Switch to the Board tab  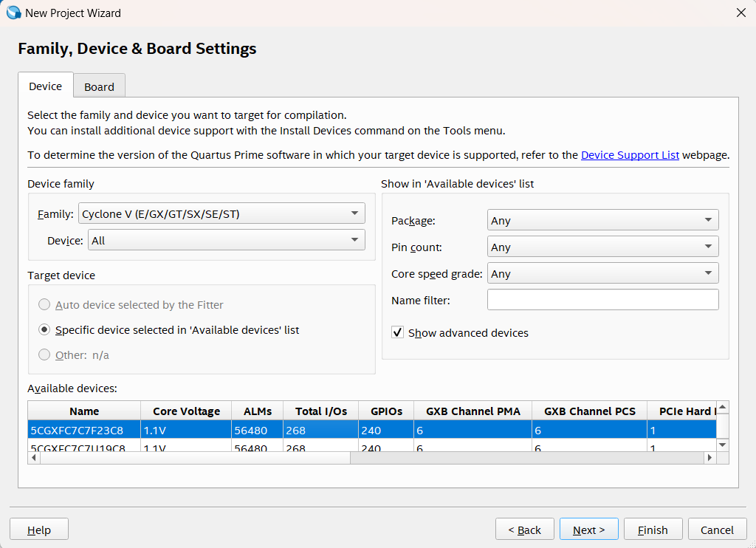point(99,86)
